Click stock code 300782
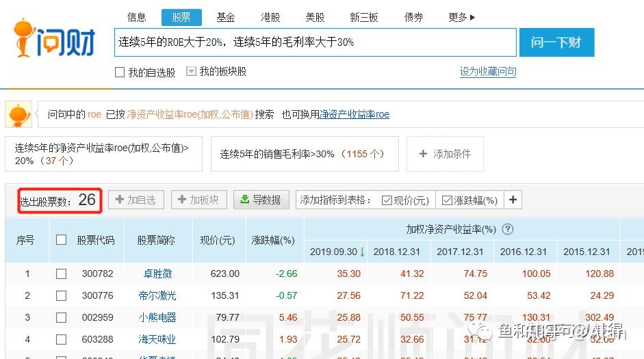This screenshot has width=644, height=359. pos(97,274)
